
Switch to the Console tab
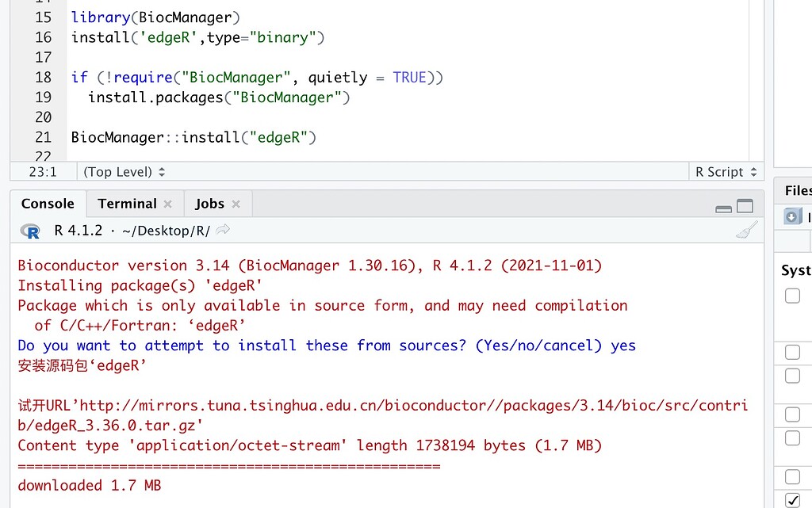pos(48,204)
